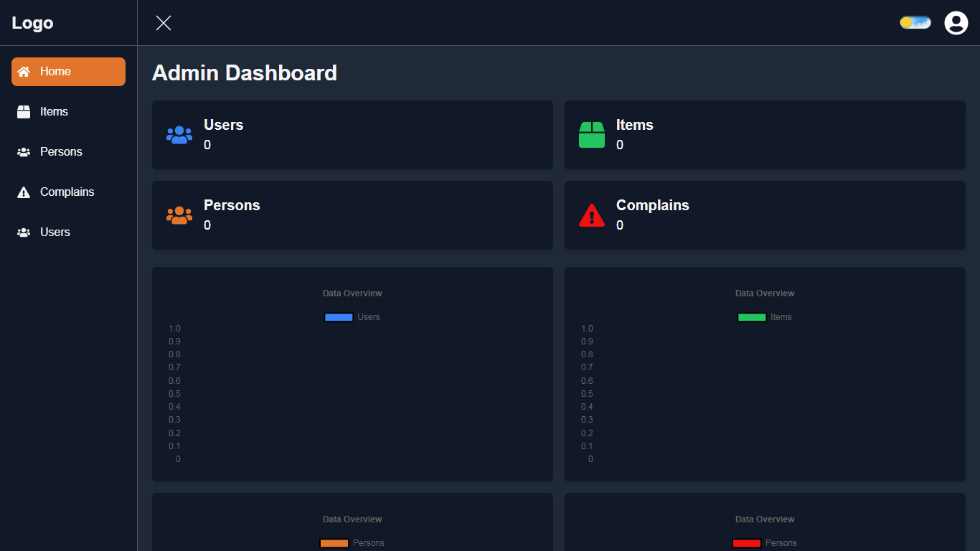Open the Complains page from the sidebar menu
This screenshot has width=980, height=551.
pyautogui.click(x=67, y=192)
